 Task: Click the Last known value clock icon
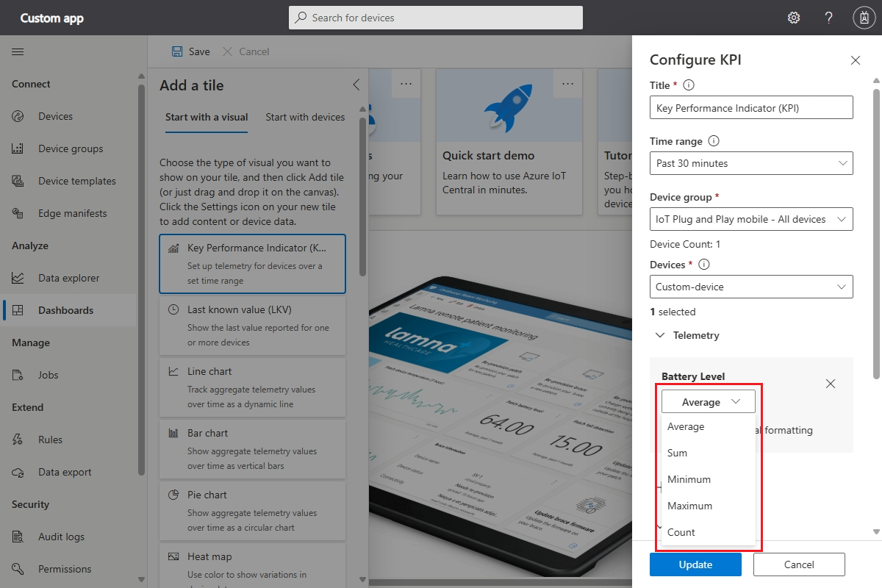coord(173,310)
